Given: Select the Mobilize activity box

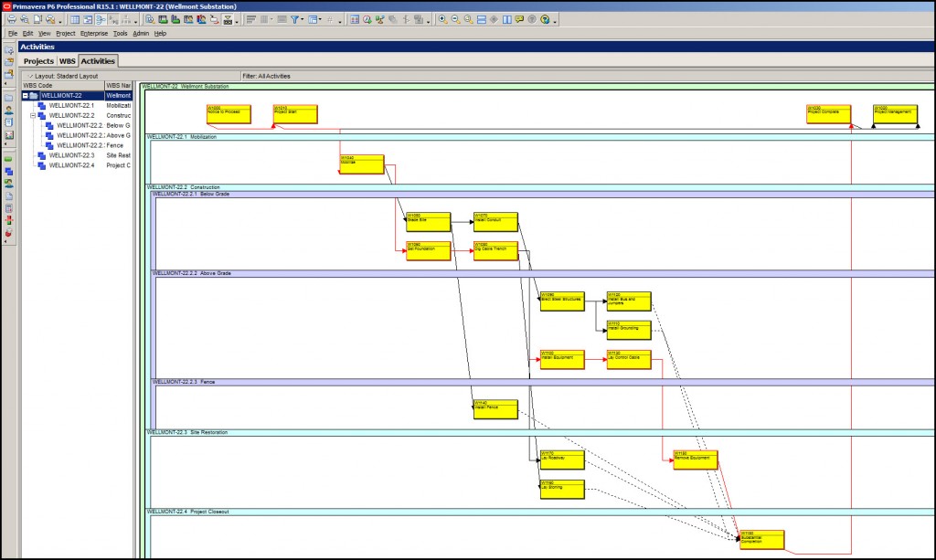Looking at the screenshot, I should (x=362, y=164).
